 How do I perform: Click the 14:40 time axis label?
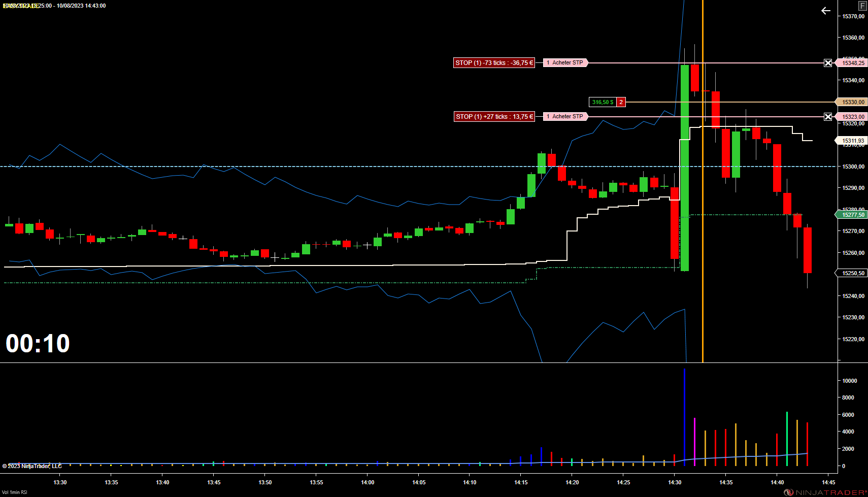pos(777,482)
